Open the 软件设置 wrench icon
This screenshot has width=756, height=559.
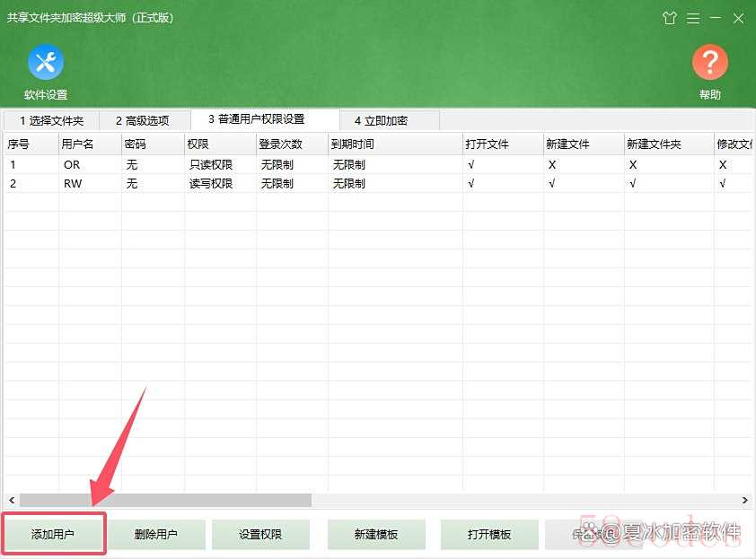click(45, 62)
